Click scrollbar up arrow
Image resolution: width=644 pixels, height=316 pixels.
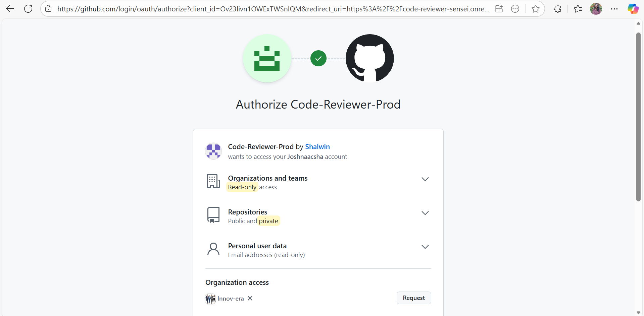638,23
